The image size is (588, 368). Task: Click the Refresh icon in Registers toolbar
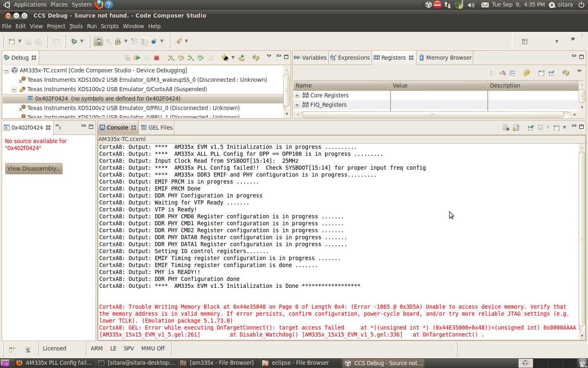point(566,73)
